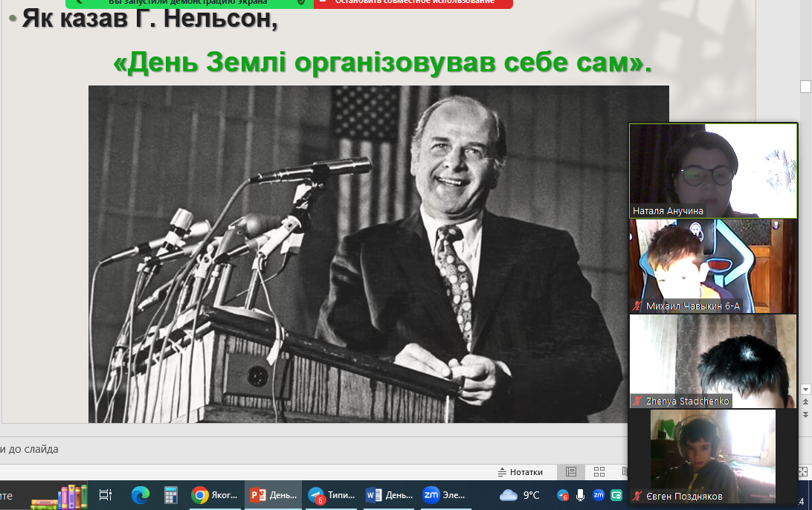
Task: Click books widget on the taskbar
Action: (x=59, y=496)
